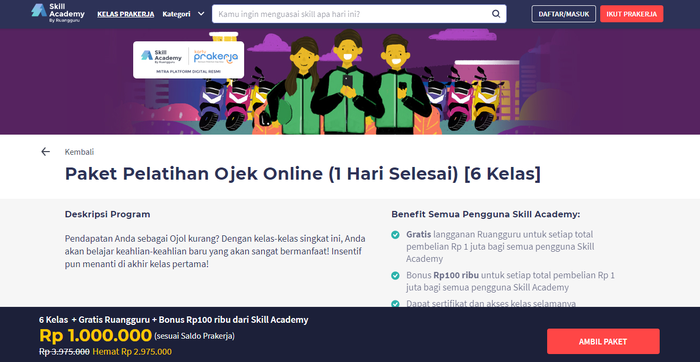The height and width of the screenshot is (362, 700).
Task: Click the Rp 1.000.000 price text
Action: click(96, 335)
